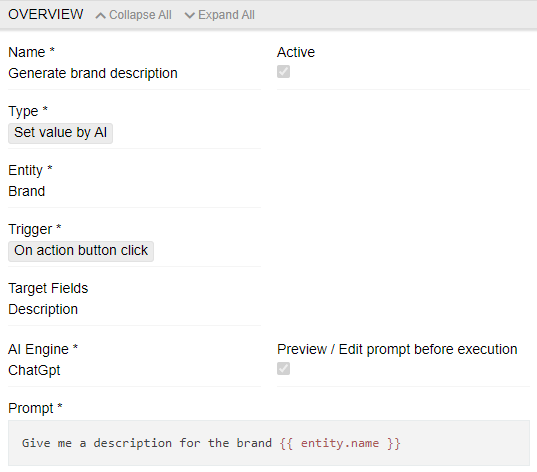The width and height of the screenshot is (537, 472).
Task: Click the 'Set value by AI' type tag
Action: coord(60,133)
